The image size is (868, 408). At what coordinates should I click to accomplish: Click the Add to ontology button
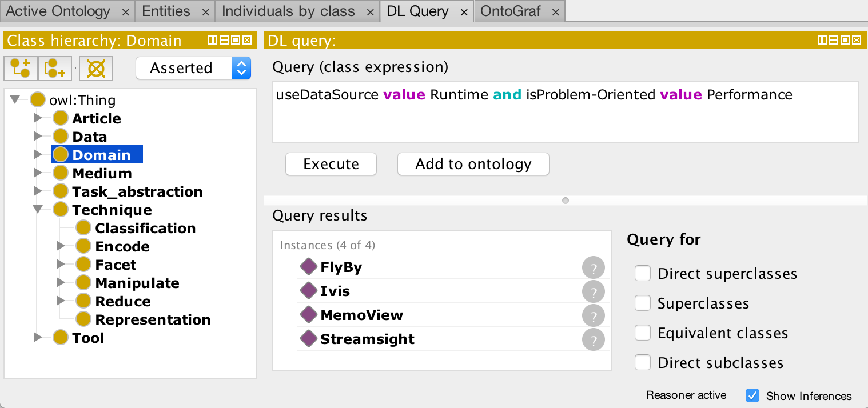pos(473,164)
